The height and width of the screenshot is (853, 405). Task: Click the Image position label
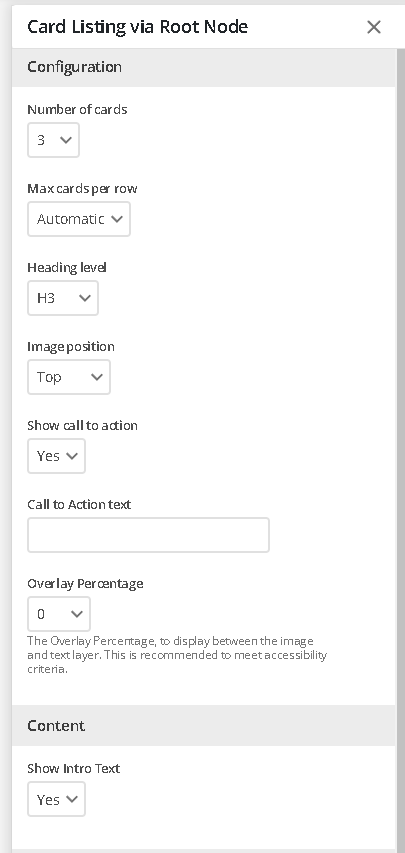[71, 347]
